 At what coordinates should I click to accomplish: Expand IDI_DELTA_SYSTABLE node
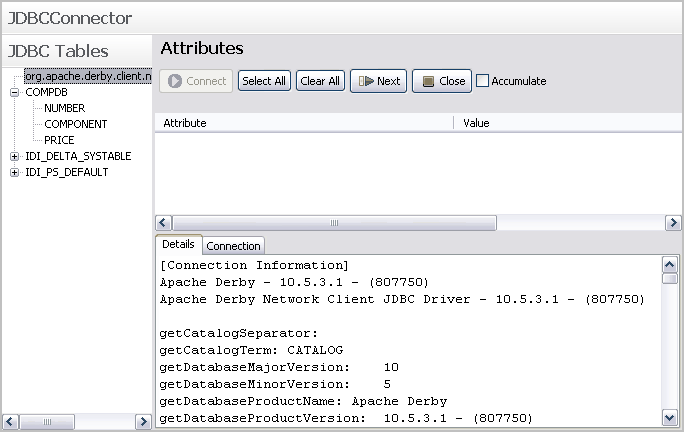14,156
